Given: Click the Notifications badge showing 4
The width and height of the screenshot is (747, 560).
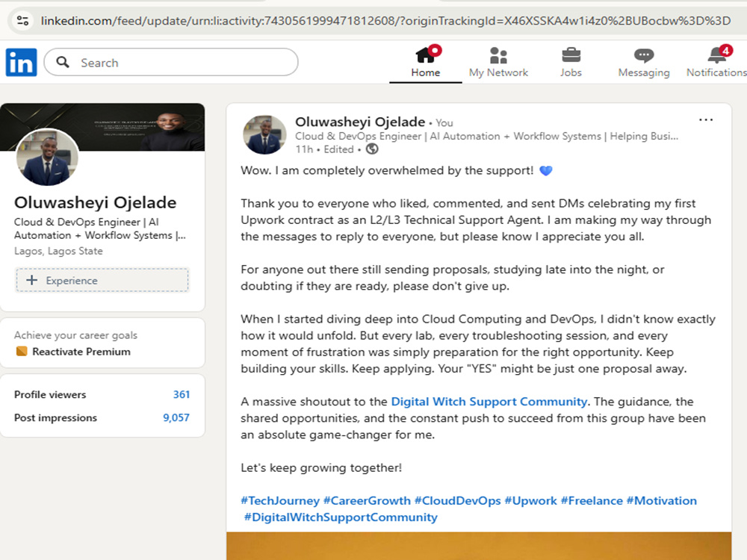Looking at the screenshot, I should tap(725, 51).
